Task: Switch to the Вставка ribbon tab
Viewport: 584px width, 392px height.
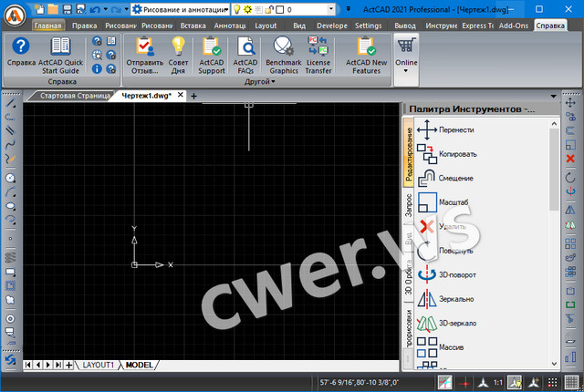Action: pyautogui.click(x=193, y=26)
